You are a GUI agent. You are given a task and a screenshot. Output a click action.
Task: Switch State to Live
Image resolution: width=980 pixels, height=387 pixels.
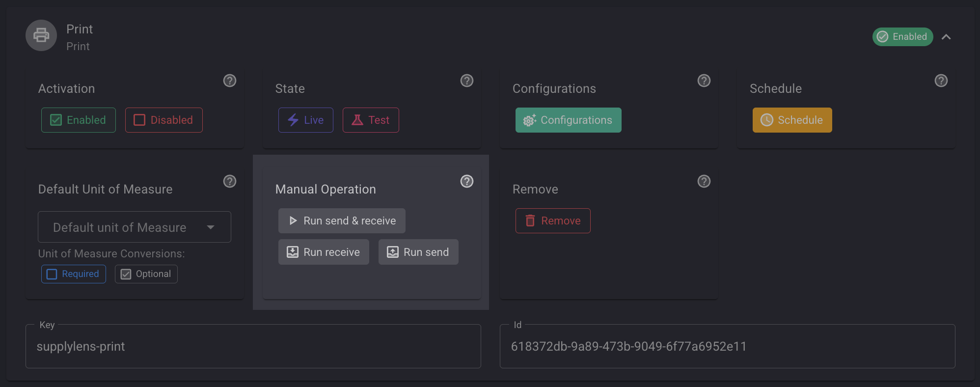306,120
